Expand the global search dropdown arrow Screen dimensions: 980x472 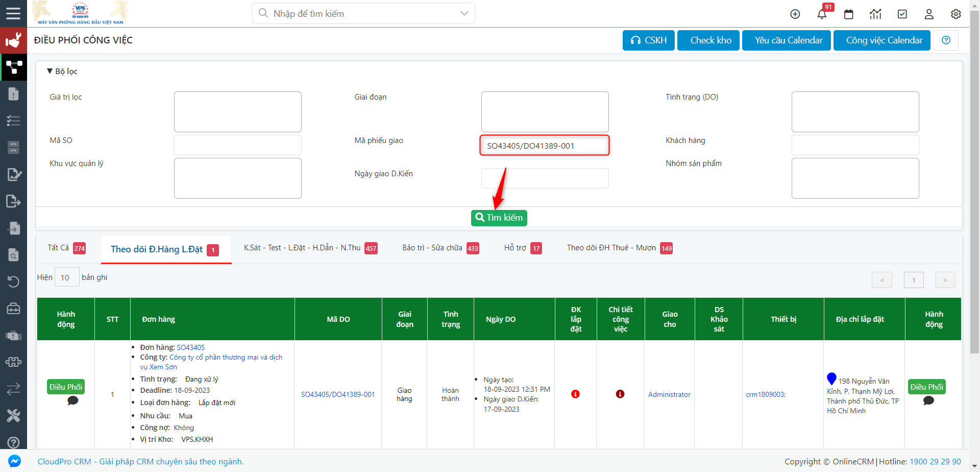click(x=464, y=14)
